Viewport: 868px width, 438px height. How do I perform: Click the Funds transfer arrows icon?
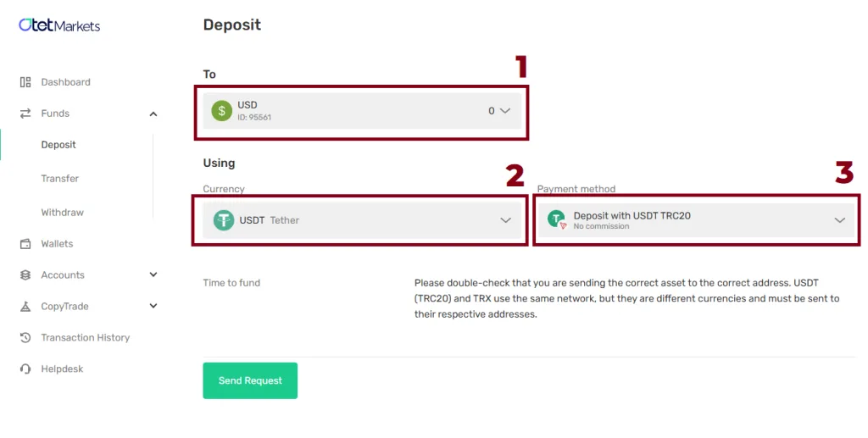25,114
